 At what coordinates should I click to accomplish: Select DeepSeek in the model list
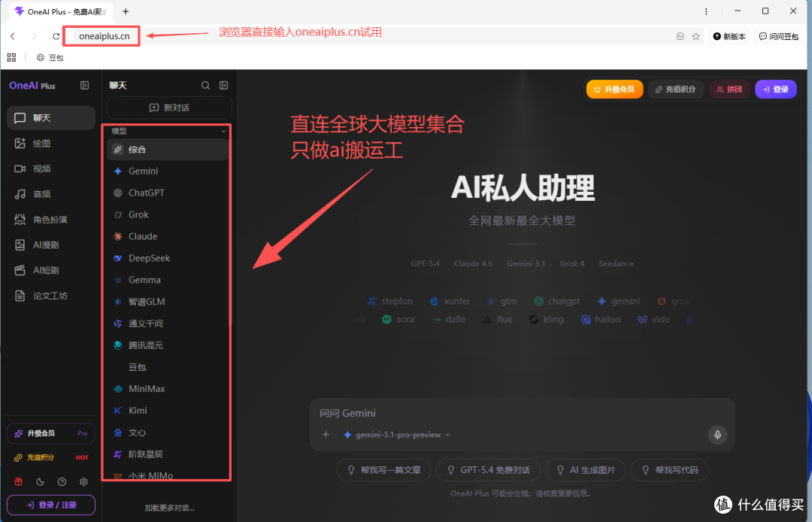coord(168,258)
